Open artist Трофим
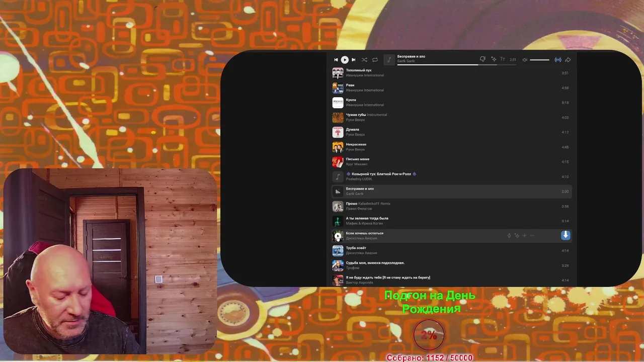644x362 pixels. (352, 268)
